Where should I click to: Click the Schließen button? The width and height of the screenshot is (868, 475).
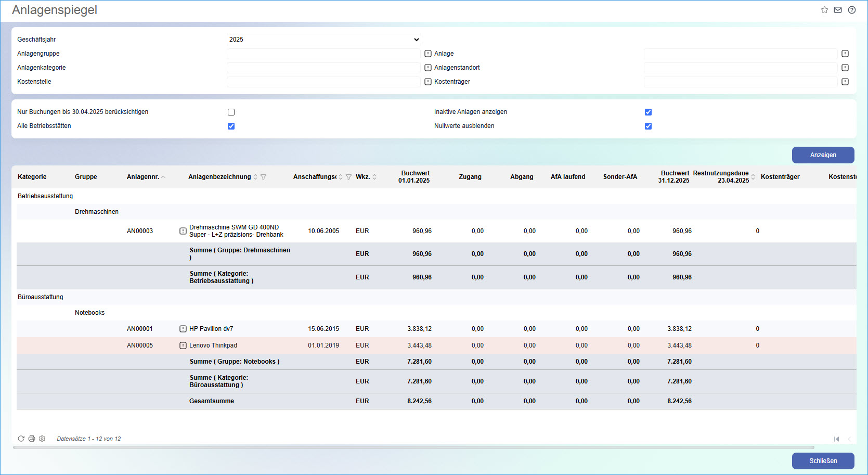[823, 461]
